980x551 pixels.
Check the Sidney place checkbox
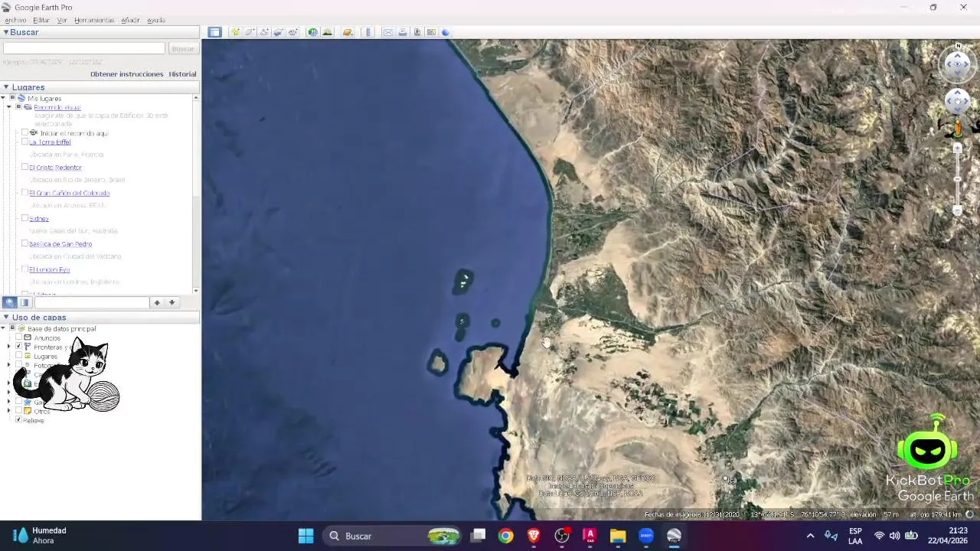tap(24, 218)
